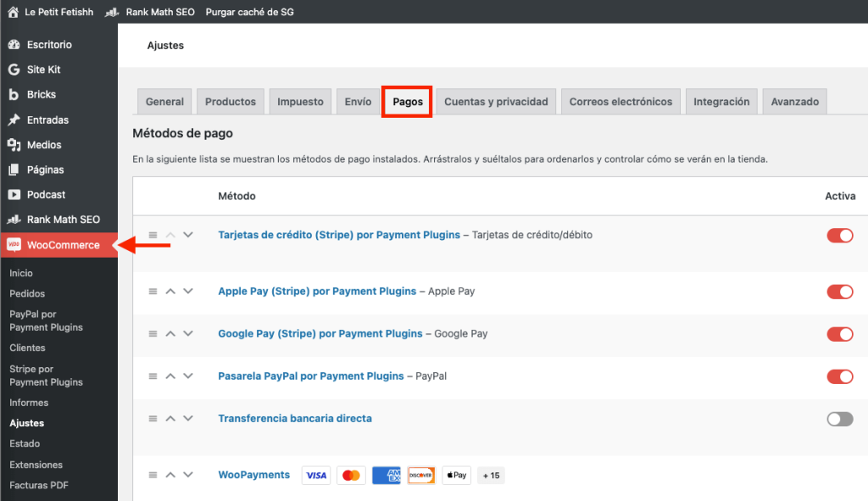868x501 pixels.
Task: Click the down chevron on Tarjetas de crédito row
Action: click(187, 236)
